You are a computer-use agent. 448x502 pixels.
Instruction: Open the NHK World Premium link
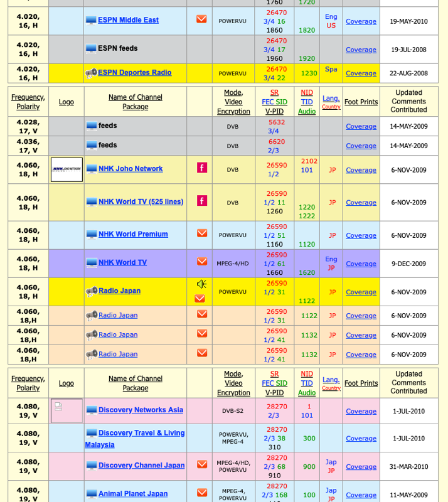(133, 234)
